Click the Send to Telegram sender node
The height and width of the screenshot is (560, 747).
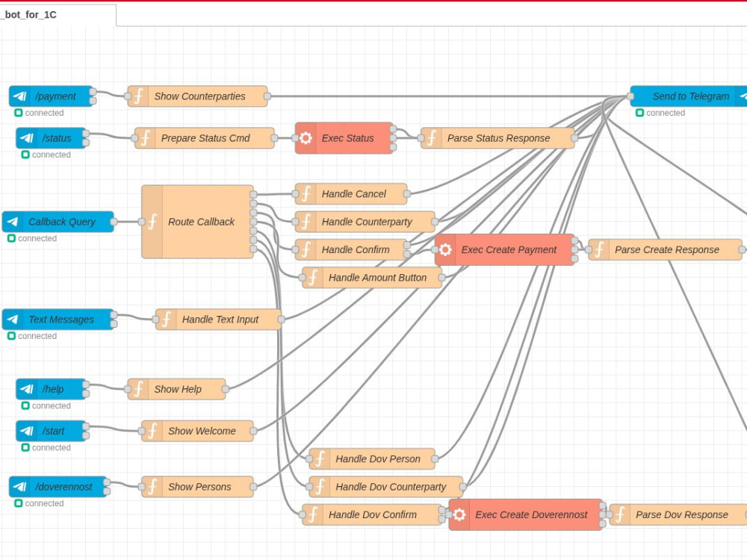pos(689,96)
